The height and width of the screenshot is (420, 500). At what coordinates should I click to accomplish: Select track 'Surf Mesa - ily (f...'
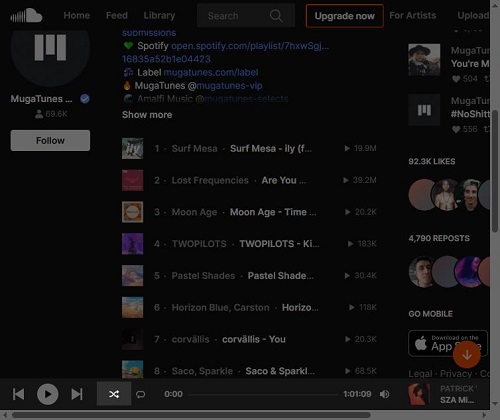[271, 148]
